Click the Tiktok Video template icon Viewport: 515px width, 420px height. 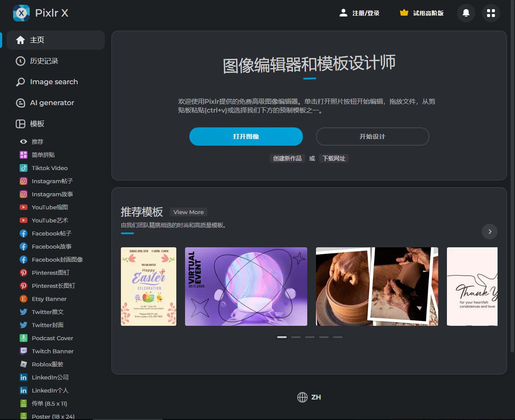(x=24, y=168)
